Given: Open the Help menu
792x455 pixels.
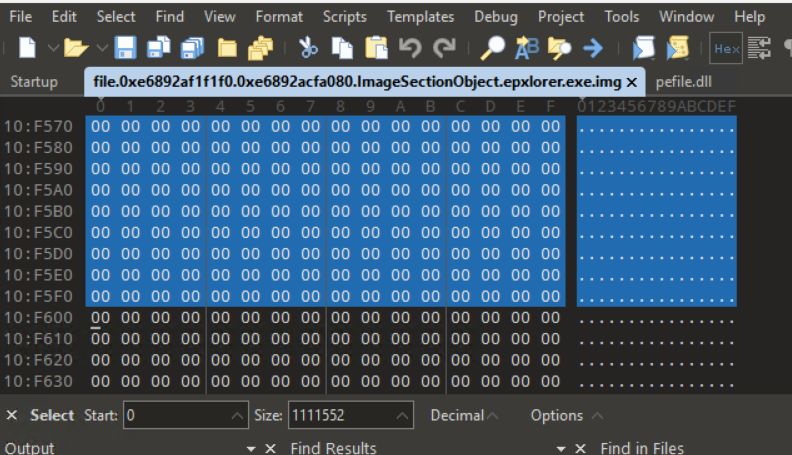Looking at the screenshot, I should [750, 17].
